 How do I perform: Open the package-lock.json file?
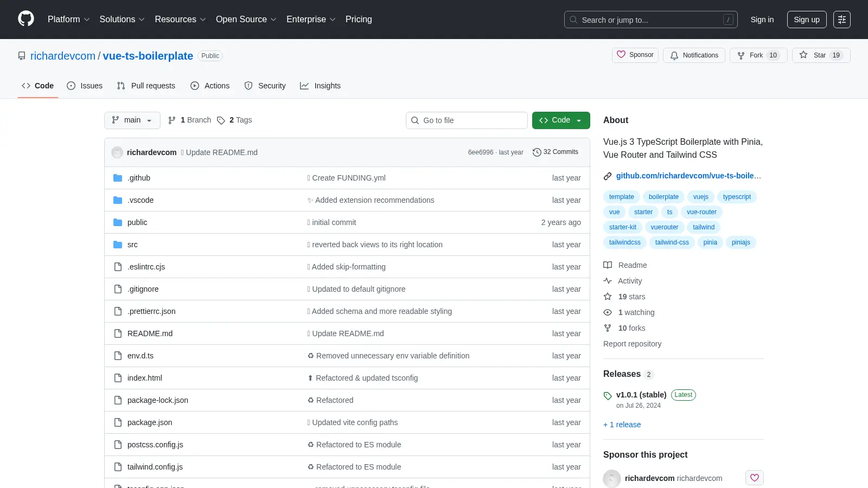(158, 400)
